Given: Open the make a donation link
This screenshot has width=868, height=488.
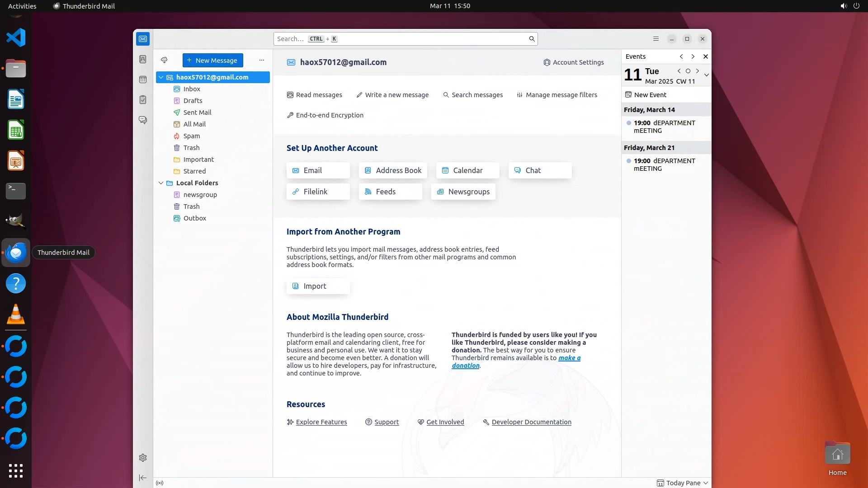Looking at the screenshot, I should (x=569, y=358).
